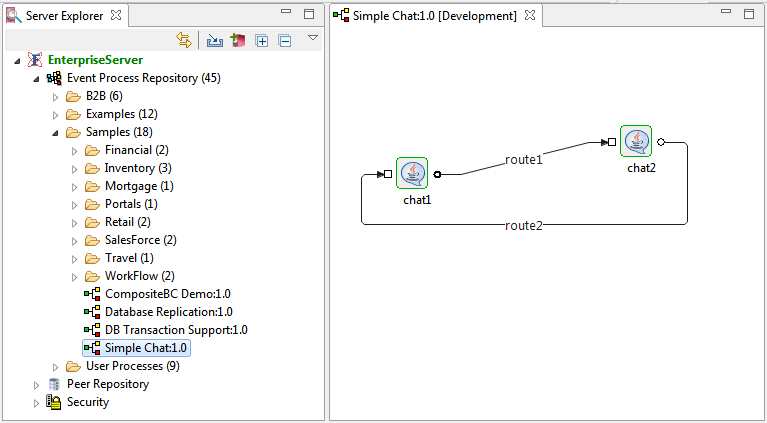Close the Simple Chat editor tab
767x423 pixels.
pos(531,15)
